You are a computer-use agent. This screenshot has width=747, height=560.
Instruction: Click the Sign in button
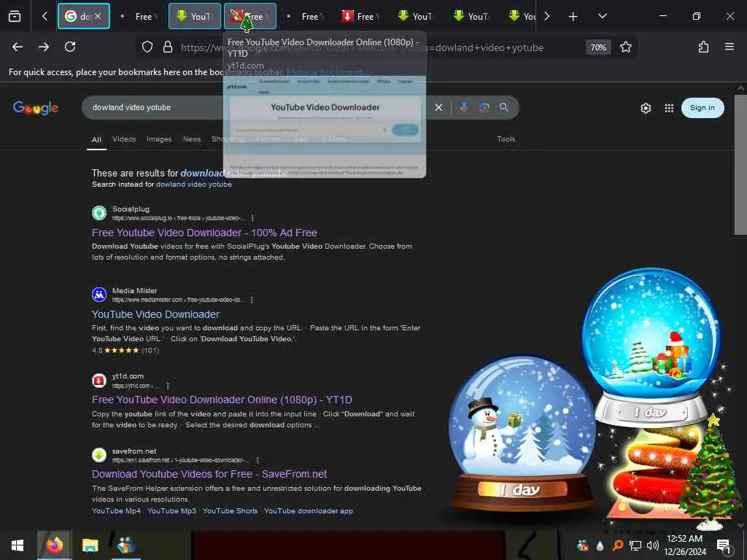click(703, 108)
